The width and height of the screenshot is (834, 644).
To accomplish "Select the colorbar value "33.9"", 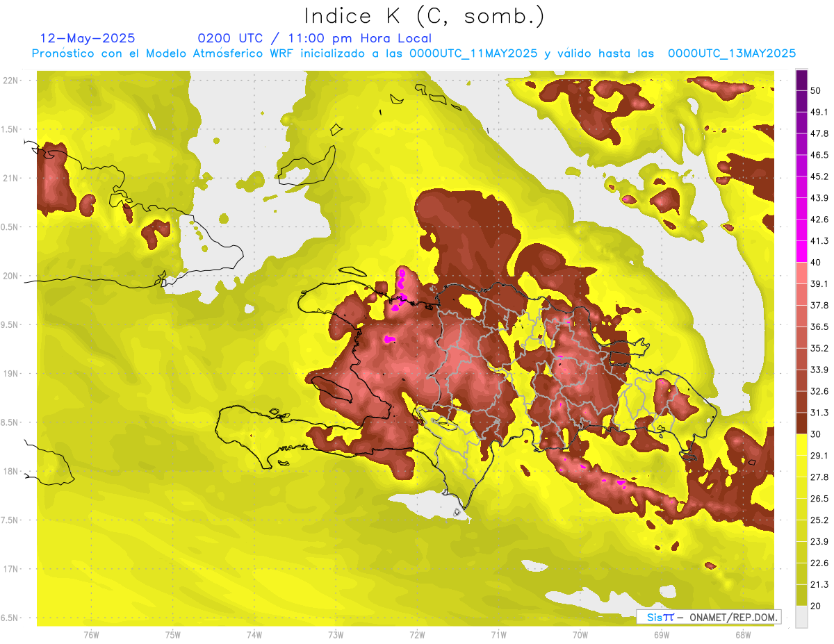I will click(819, 370).
